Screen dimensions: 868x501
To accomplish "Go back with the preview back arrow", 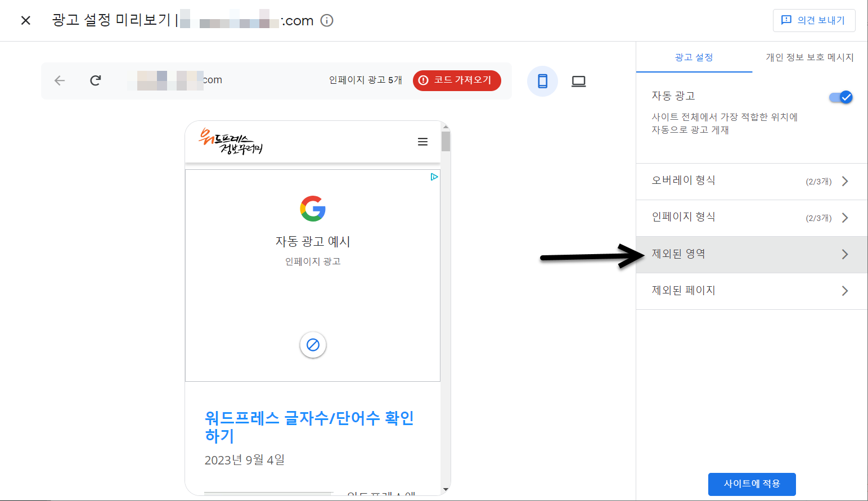I will (60, 80).
